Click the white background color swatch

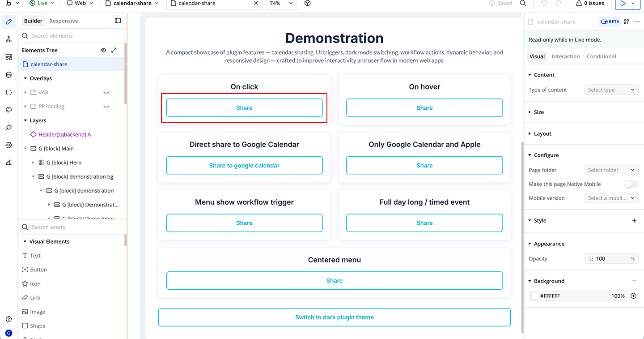point(535,296)
